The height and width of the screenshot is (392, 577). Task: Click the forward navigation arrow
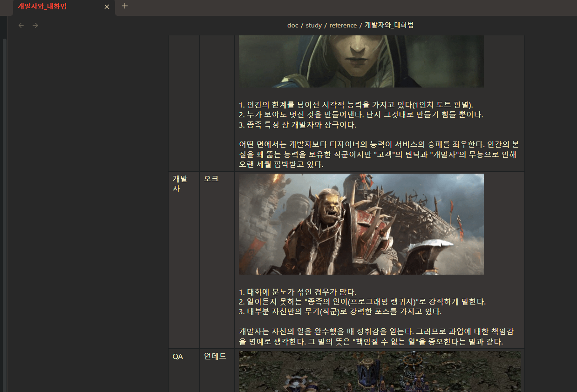pyautogui.click(x=35, y=25)
